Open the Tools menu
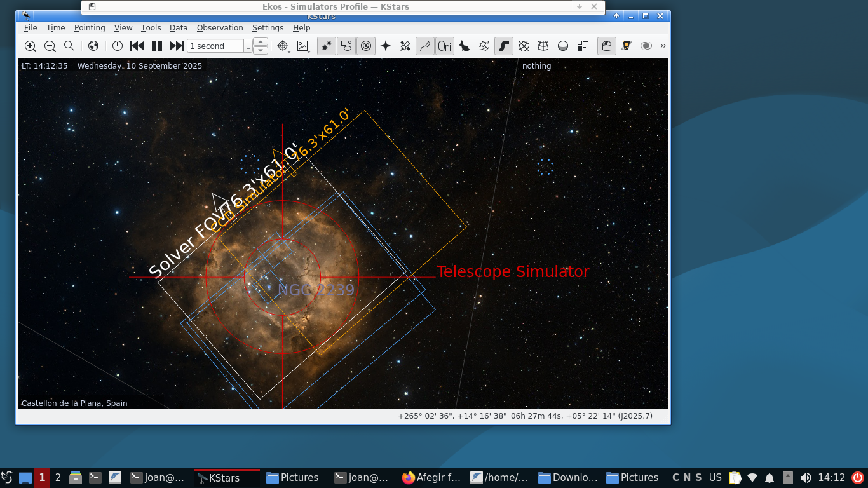Screen dimensions: 868x488 tap(151, 28)
